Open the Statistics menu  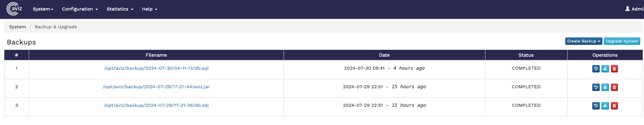[x=120, y=9]
